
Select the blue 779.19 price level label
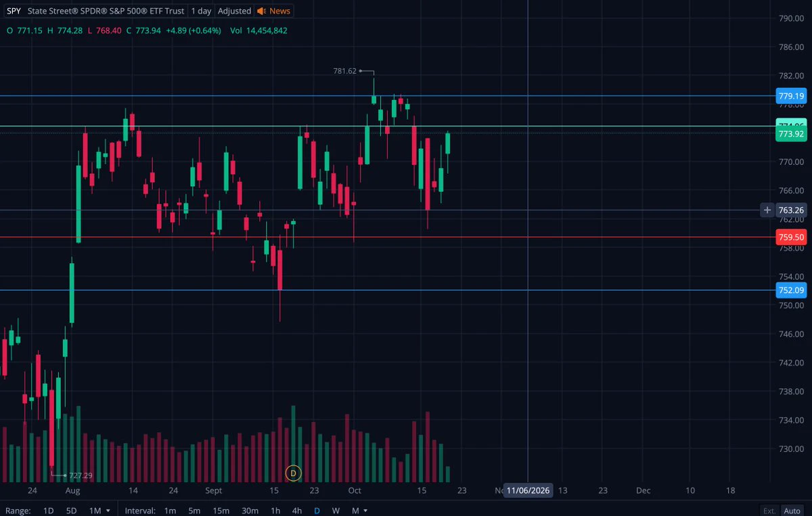pyautogui.click(x=791, y=97)
